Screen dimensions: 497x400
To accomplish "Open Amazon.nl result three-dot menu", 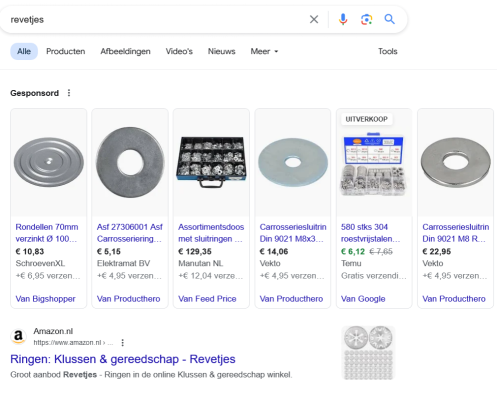I will coord(122,342).
